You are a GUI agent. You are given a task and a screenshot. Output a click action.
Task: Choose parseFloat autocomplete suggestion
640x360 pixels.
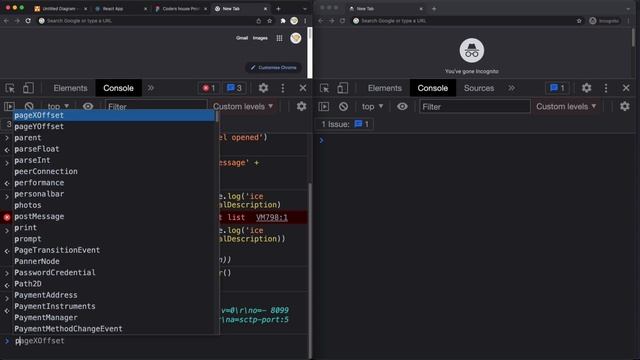[114, 149]
